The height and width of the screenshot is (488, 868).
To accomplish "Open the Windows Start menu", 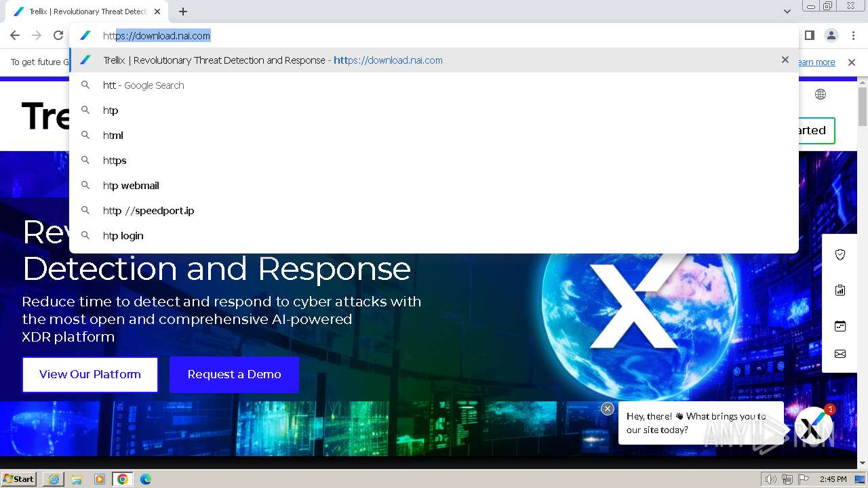I will (18, 479).
